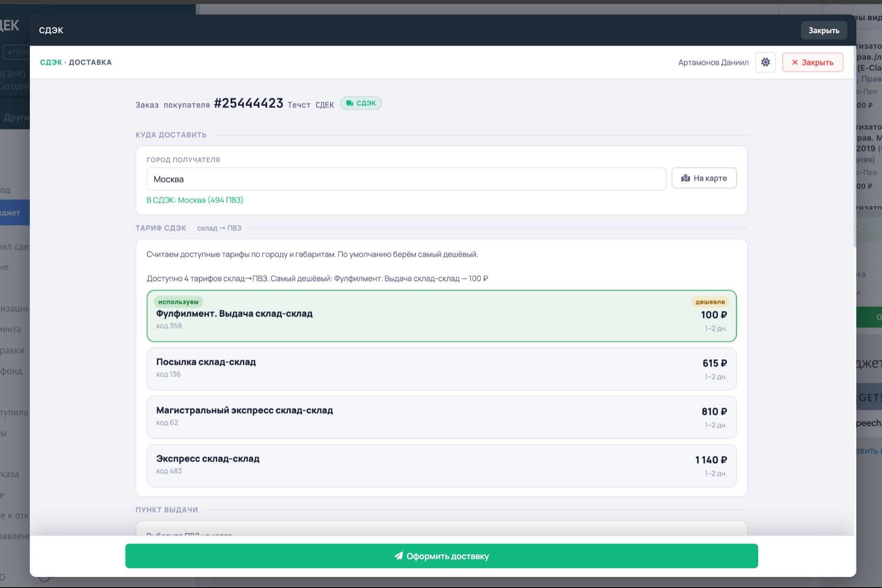
Task: Submit with the Оформить доставку button
Action: pos(442,556)
